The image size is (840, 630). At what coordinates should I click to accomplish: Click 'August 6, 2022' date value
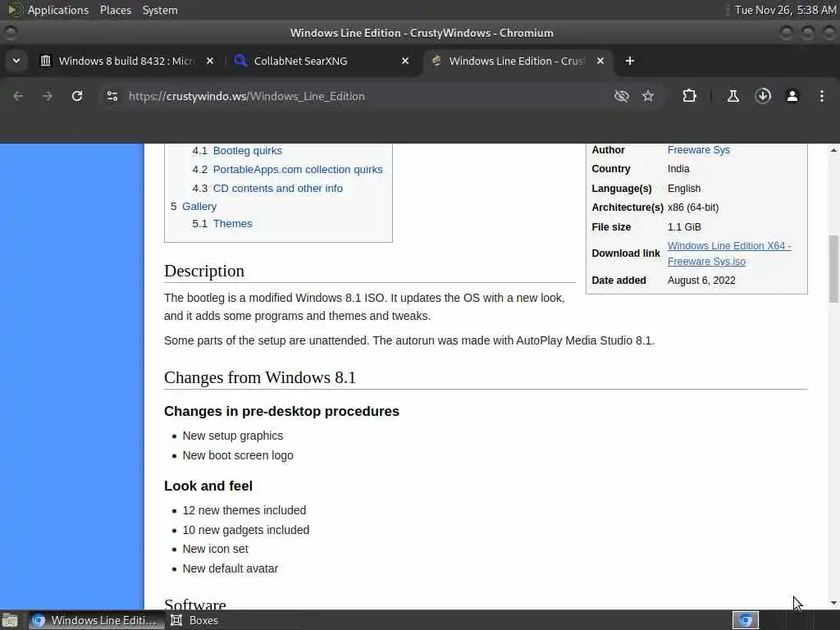[x=701, y=281]
